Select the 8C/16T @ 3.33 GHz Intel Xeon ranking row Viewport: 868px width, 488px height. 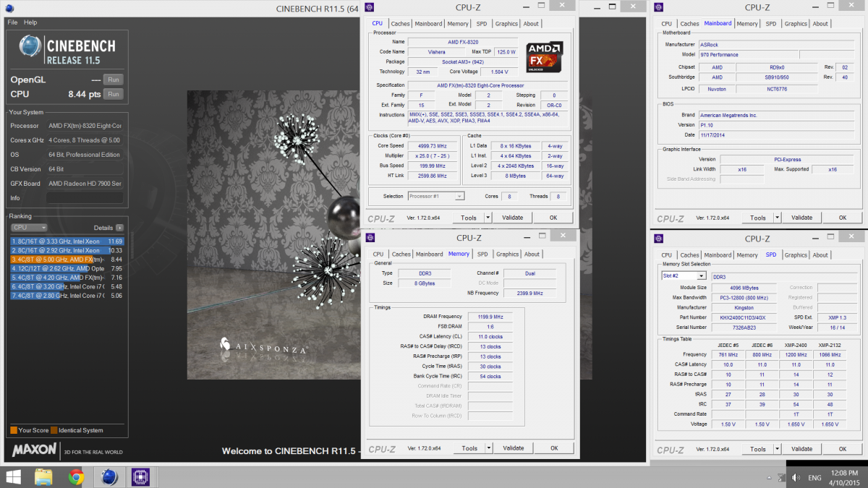(67, 241)
